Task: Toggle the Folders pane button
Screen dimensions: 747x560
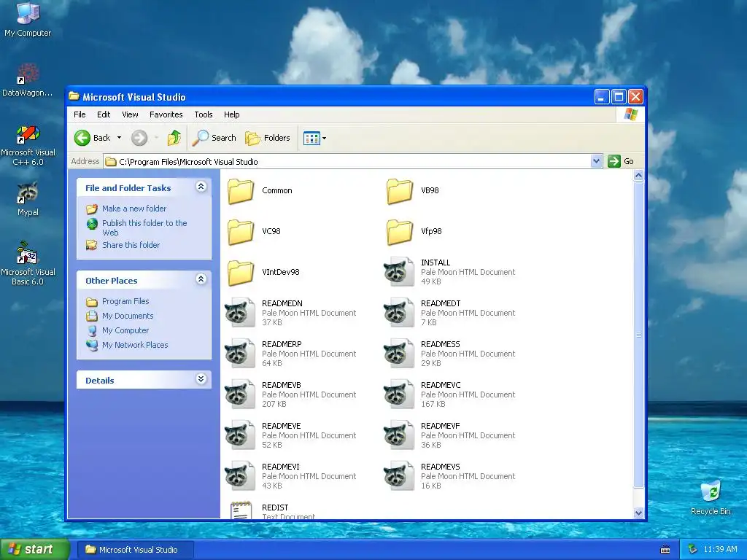Action: tap(267, 138)
